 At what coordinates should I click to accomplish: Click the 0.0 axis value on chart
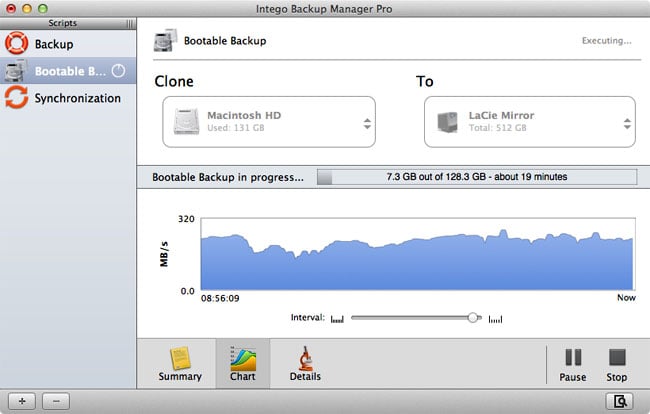[x=187, y=291]
